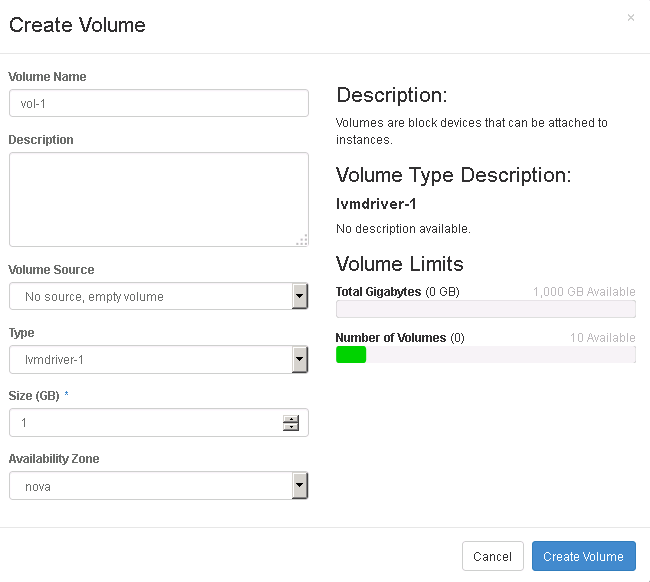Decrease Size (GB) with down arrow

tap(291, 427)
